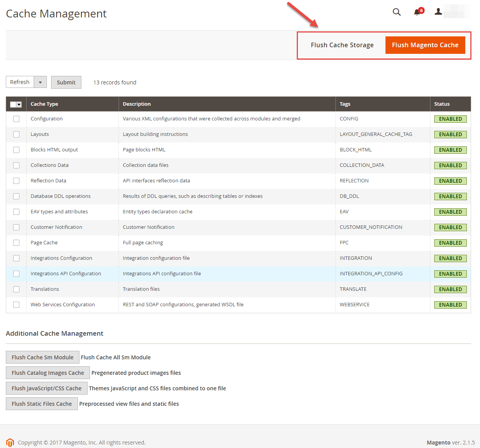This screenshot has width=480, height=448.
Task: Click Flush Catalog Images Cache button
Action: pyautogui.click(x=48, y=373)
